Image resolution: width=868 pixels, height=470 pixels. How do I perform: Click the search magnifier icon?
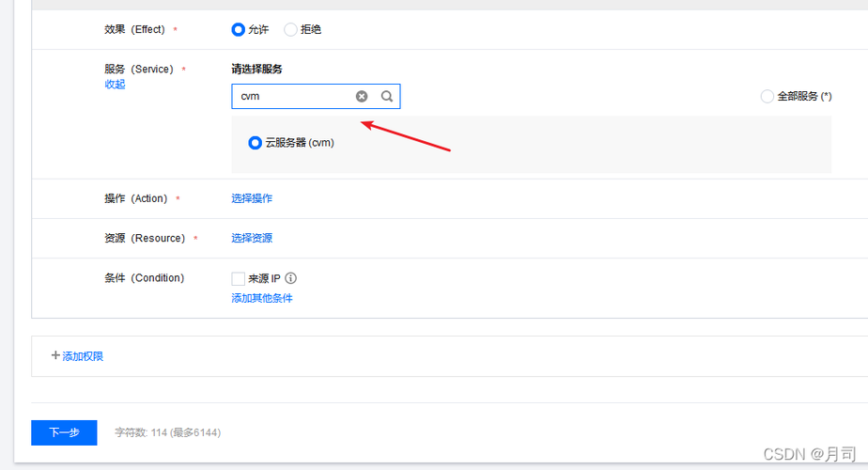click(387, 97)
